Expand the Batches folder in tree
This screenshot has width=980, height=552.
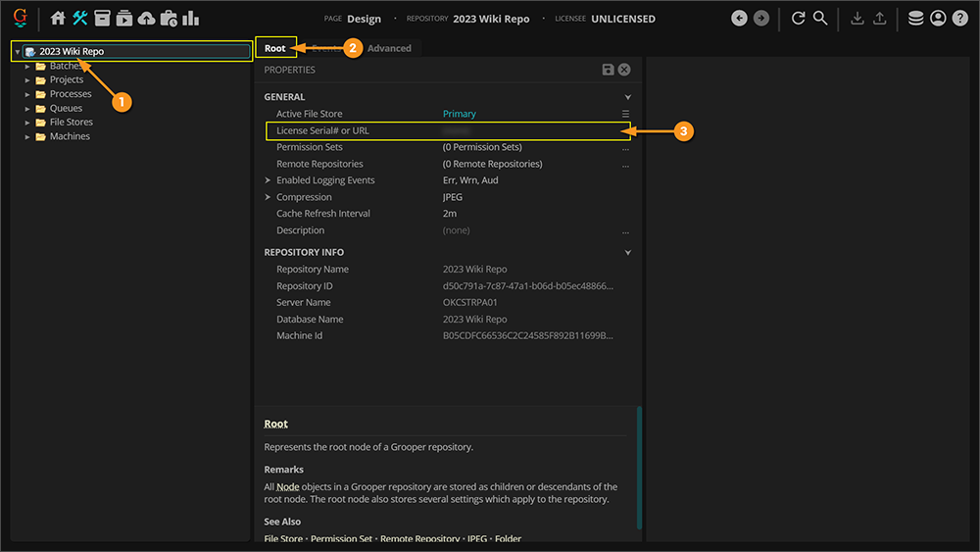pyautogui.click(x=28, y=66)
